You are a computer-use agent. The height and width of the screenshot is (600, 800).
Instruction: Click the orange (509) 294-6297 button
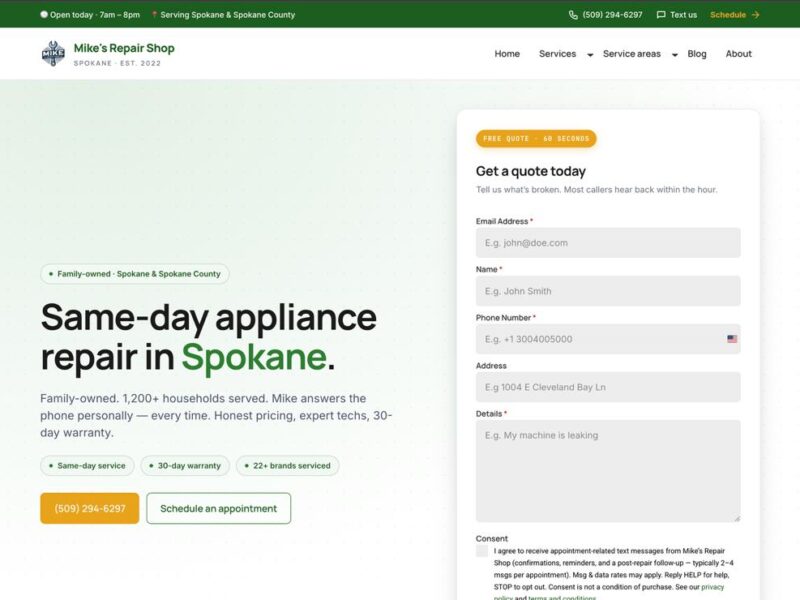point(90,508)
